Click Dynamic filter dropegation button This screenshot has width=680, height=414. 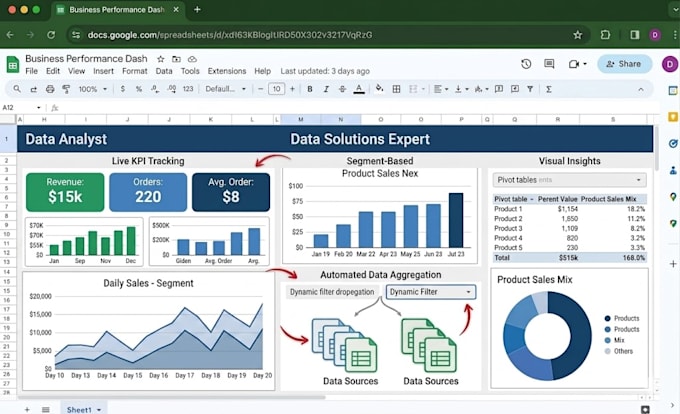click(x=332, y=292)
